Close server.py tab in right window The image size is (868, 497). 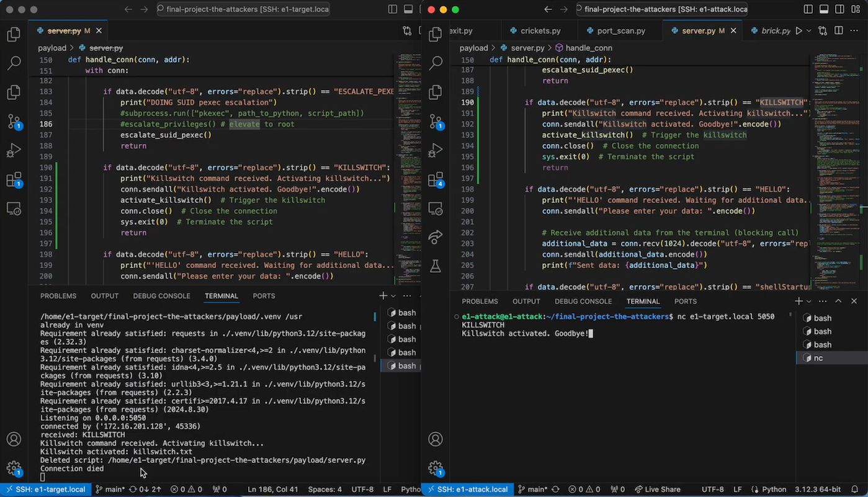tap(733, 30)
